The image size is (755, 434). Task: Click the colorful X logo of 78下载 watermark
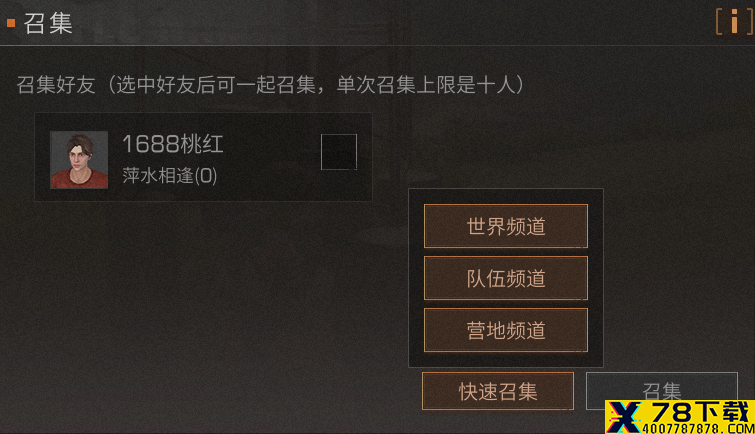[x=625, y=417]
